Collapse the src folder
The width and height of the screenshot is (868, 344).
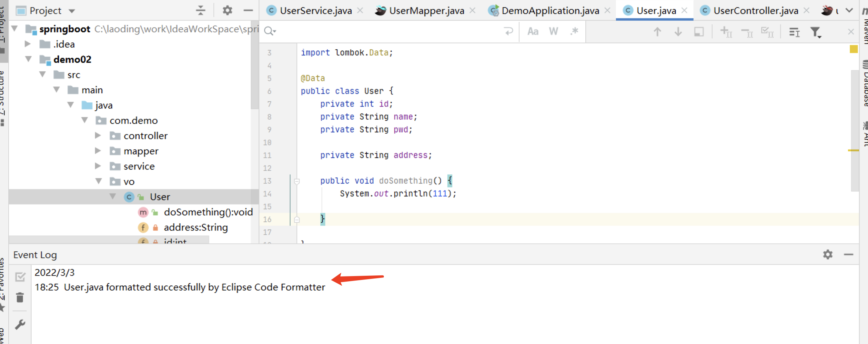[x=43, y=74]
